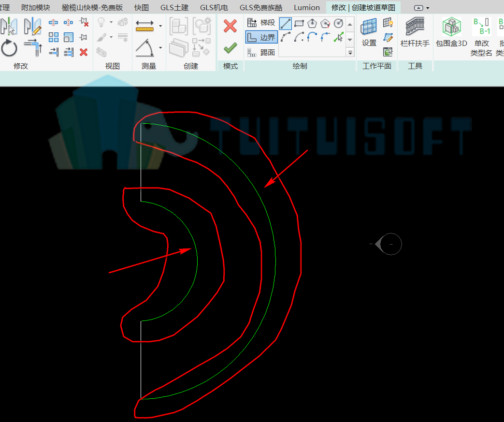The height and width of the screenshot is (422, 504).
Task: Toggle the Line draw tool
Action: (286, 24)
